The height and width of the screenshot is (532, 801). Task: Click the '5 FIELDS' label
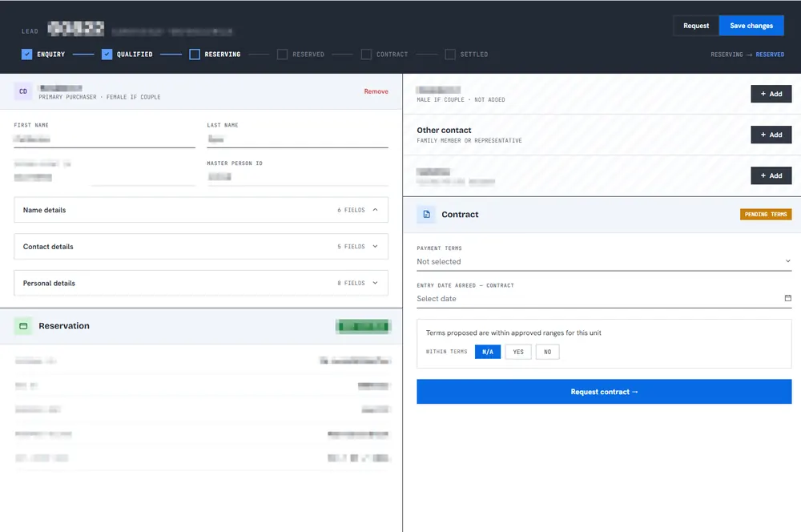tap(351, 246)
